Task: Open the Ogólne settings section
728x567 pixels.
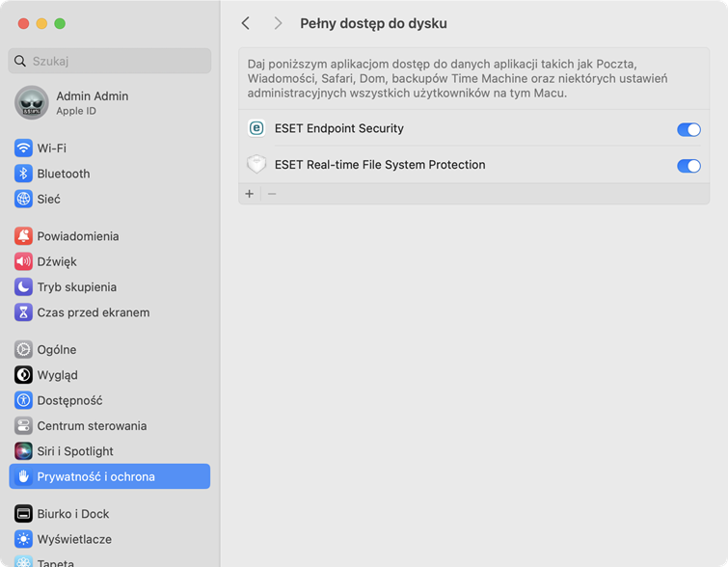Action: (x=56, y=350)
